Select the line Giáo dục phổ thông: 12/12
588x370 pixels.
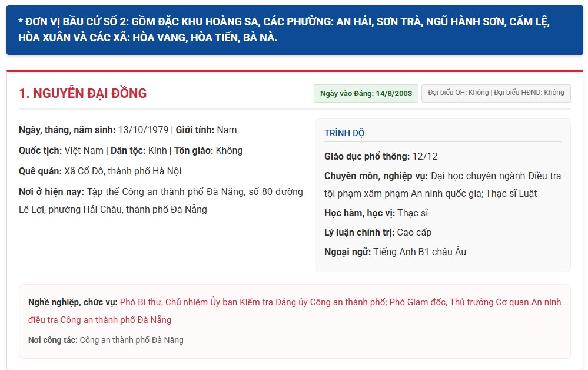(381, 157)
